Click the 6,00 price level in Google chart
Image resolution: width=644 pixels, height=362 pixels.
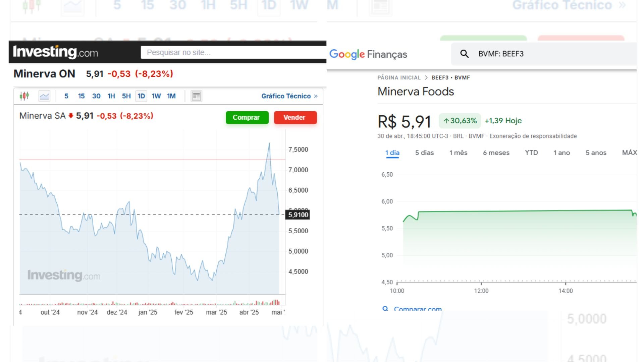387,201
